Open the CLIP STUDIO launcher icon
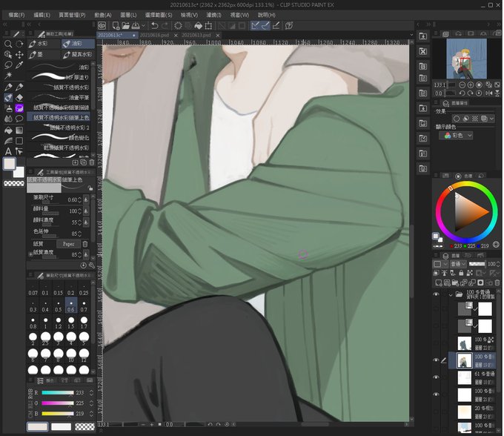The height and width of the screenshot is (436, 504). (102, 26)
